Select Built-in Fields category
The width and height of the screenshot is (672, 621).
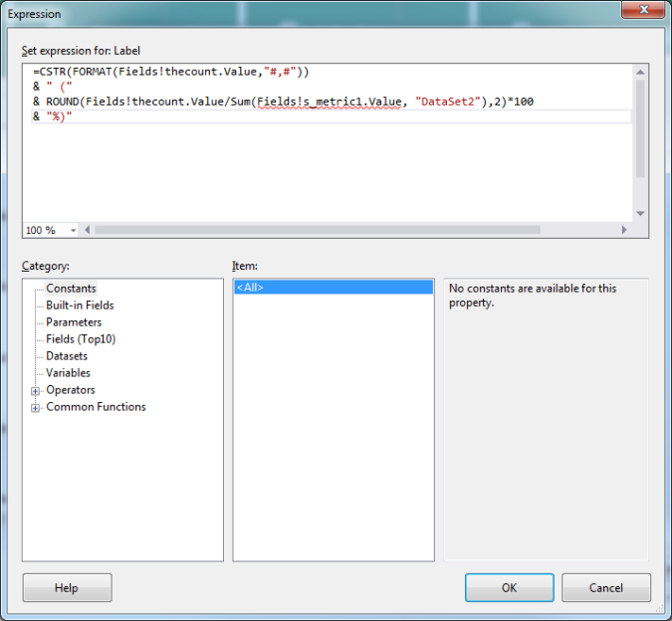click(x=80, y=306)
